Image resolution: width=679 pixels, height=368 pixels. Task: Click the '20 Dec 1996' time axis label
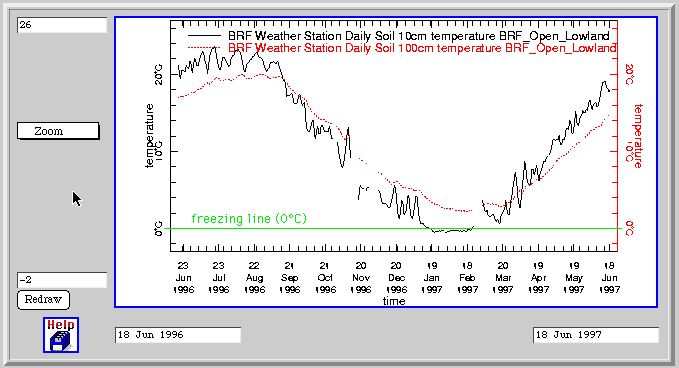click(396, 278)
